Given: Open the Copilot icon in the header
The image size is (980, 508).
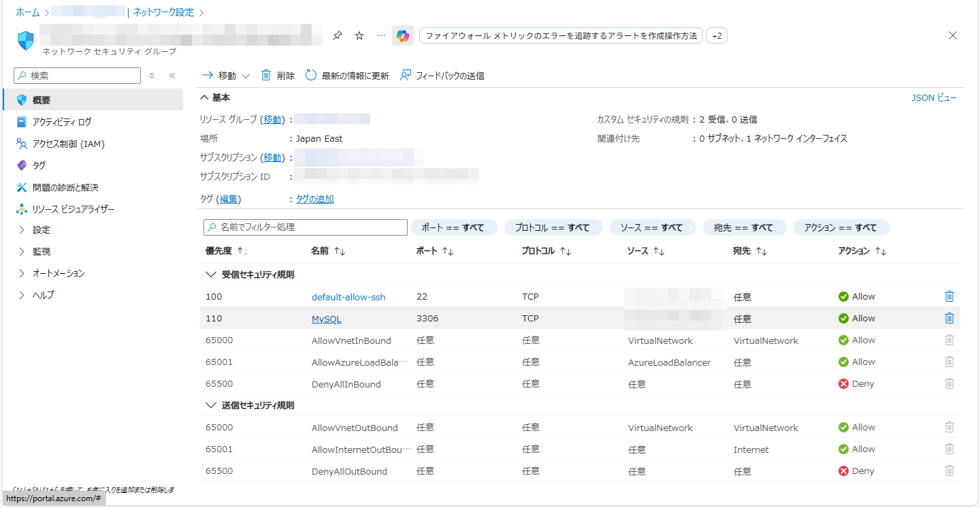Looking at the screenshot, I should (x=403, y=36).
